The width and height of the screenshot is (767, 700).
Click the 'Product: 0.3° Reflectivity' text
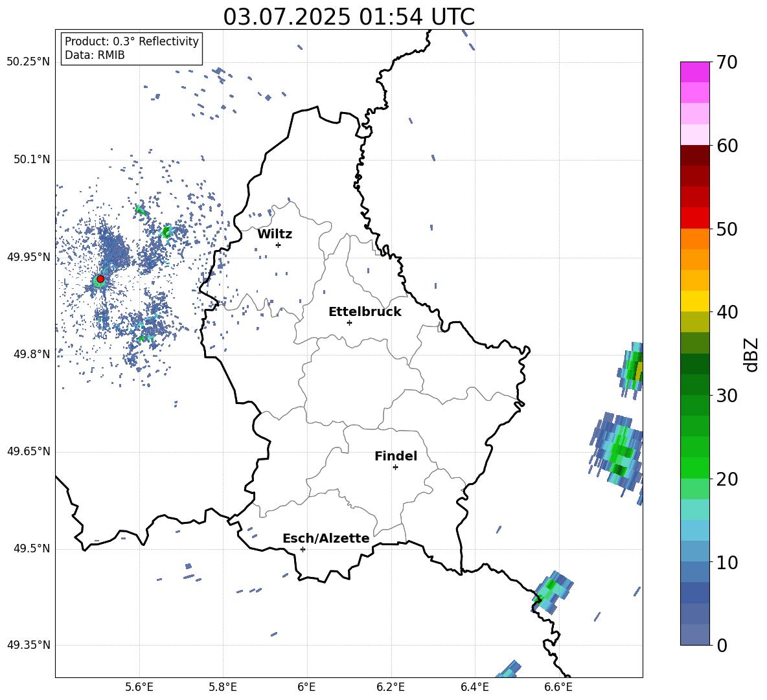coord(132,41)
